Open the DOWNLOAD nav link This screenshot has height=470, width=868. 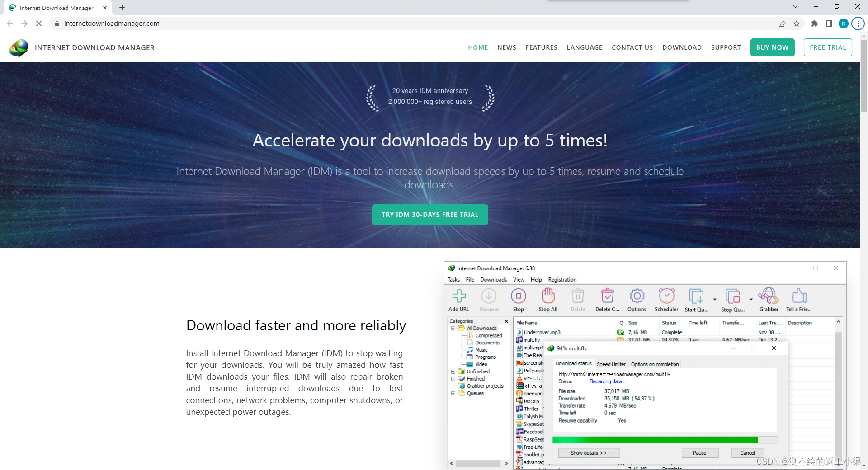[x=682, y=47]
